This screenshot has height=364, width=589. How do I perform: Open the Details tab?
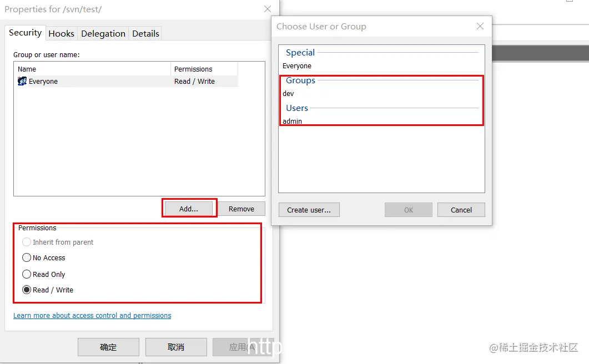(x=145, y=33)
